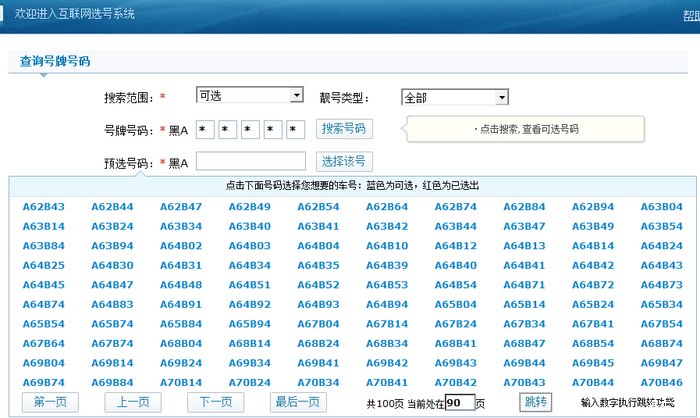Screen dimensions: 700x418
Task: Choose plate number A63B54
Action: click(x=662, y=226)
